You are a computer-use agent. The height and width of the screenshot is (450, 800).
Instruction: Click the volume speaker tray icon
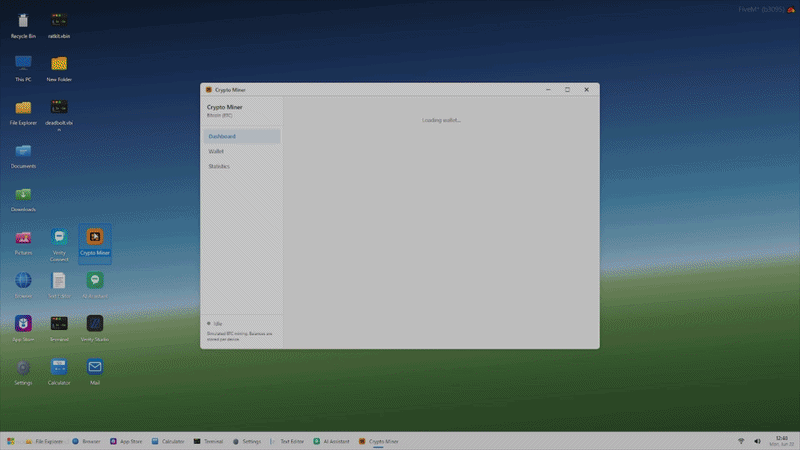pyautogui.click(x=757, y=441)
